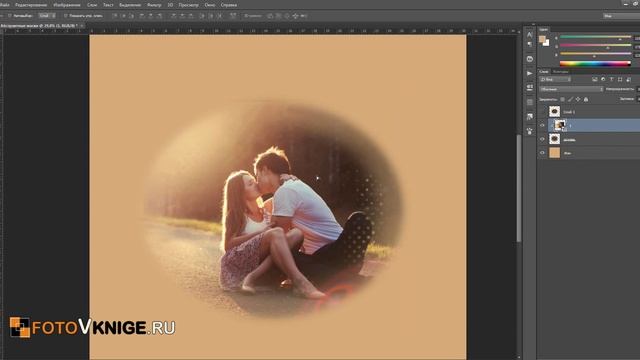Select the Слой 1 layer thumbnail

coord(554,111)
